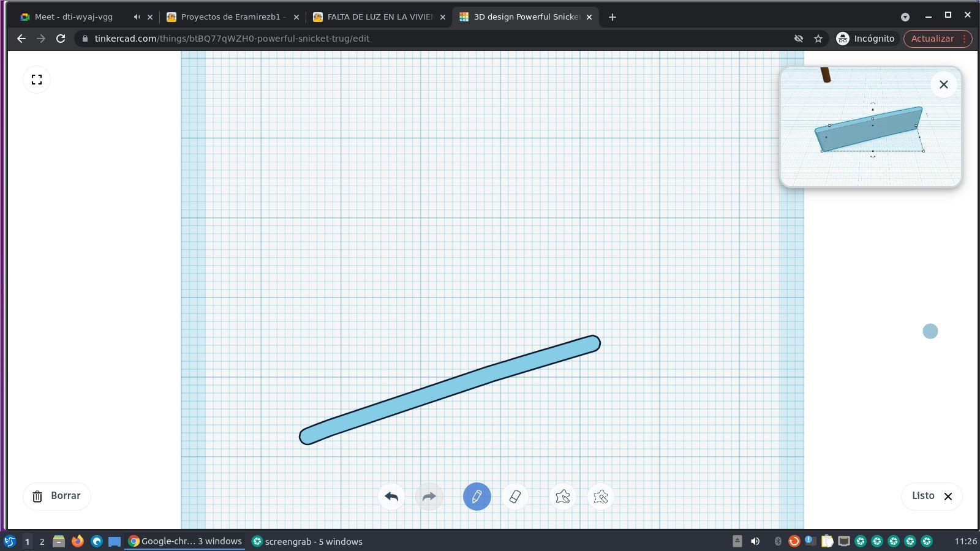Reload the Tinkercad page
Image resolution: width=980 pixels, height=551 pixels.
click(x=61, y=39)
